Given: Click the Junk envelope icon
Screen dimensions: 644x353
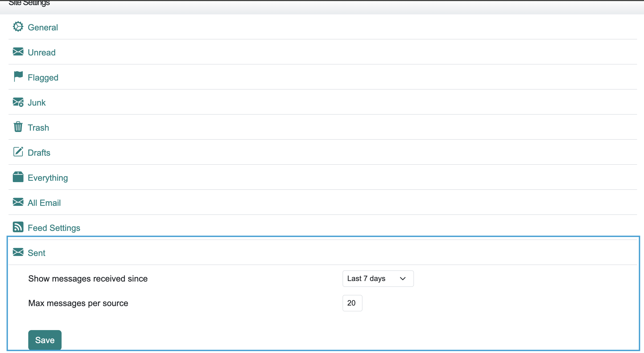Looking at the screenshot, I should (x=18, y=102).
